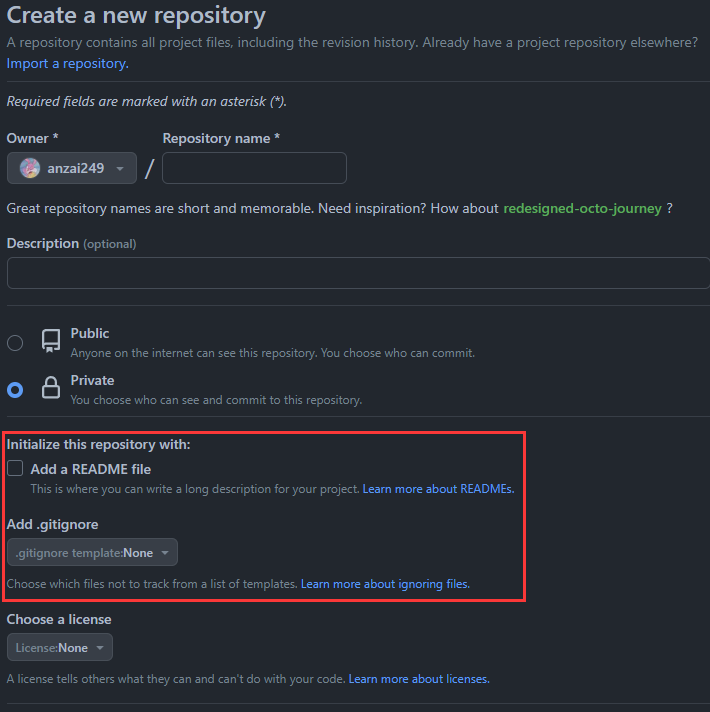The width and height of the screenshot is (710, 712).
Task: Focus the Description text field
Action: (358, 273)
